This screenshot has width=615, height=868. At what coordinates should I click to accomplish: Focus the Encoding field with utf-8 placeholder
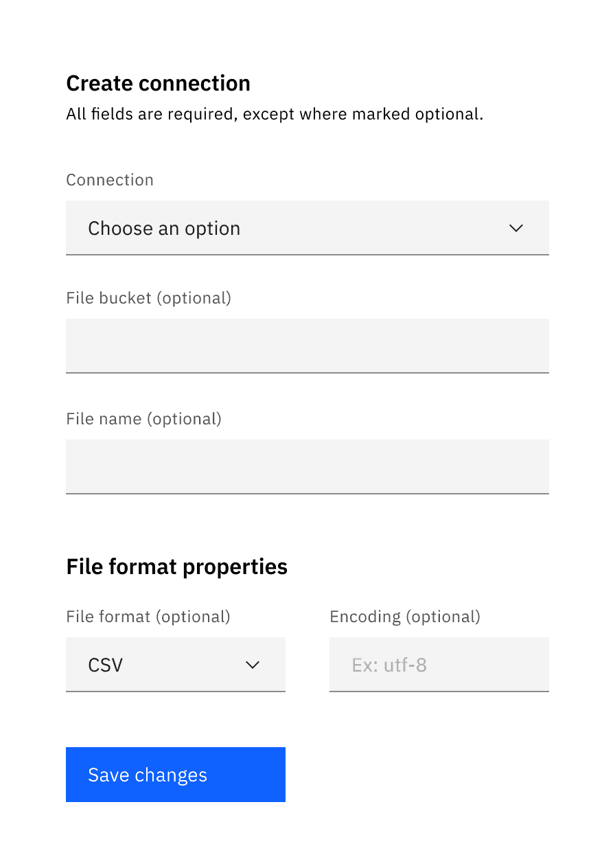[x=439, y=665]
